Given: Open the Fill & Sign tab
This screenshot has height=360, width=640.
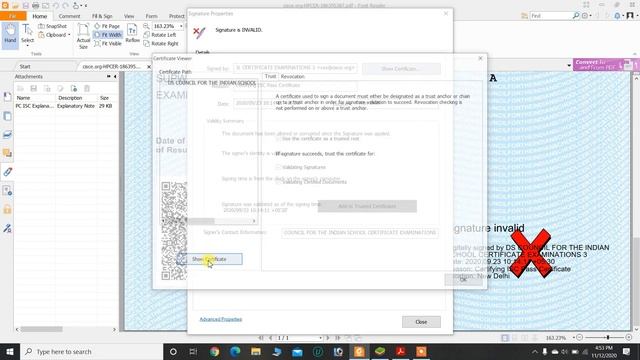Looking at the screenshot, I should click(x=102, y=16).
